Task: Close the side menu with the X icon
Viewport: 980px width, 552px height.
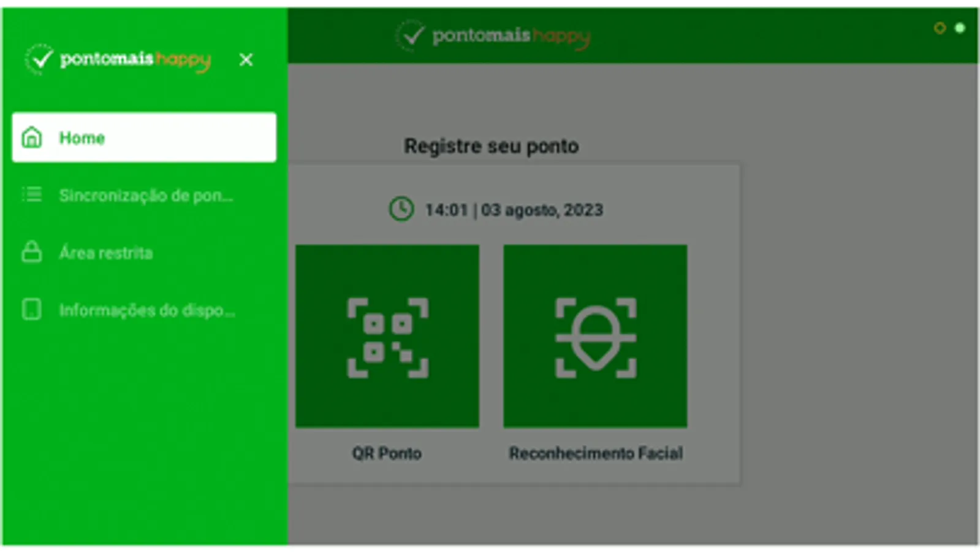Action: [x=246, y=59]
